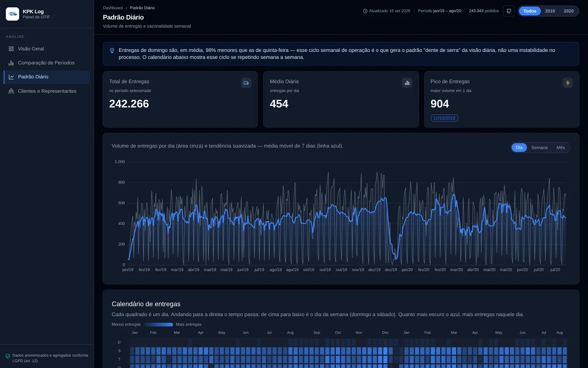Screen dimensions: 588x368
Task: Click the Atualizado 15 set 2026 text
Action: coord(390,11)
